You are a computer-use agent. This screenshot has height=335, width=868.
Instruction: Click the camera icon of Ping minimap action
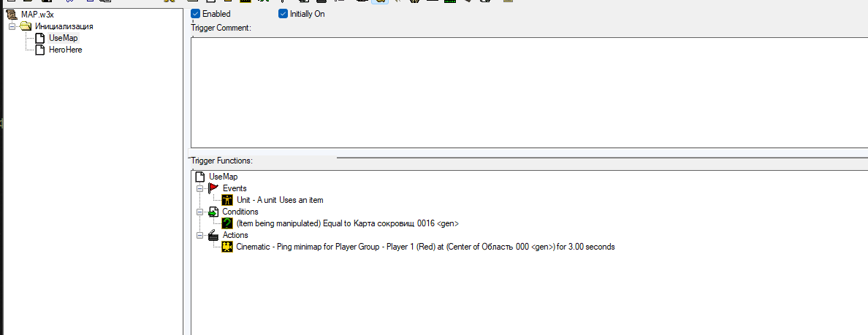click(x=227, y=247)
